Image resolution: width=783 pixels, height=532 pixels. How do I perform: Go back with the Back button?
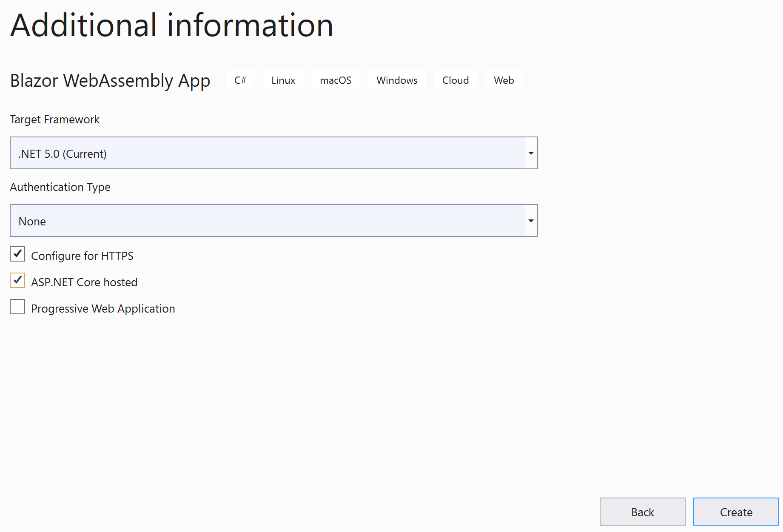click(x=642, y=512)
